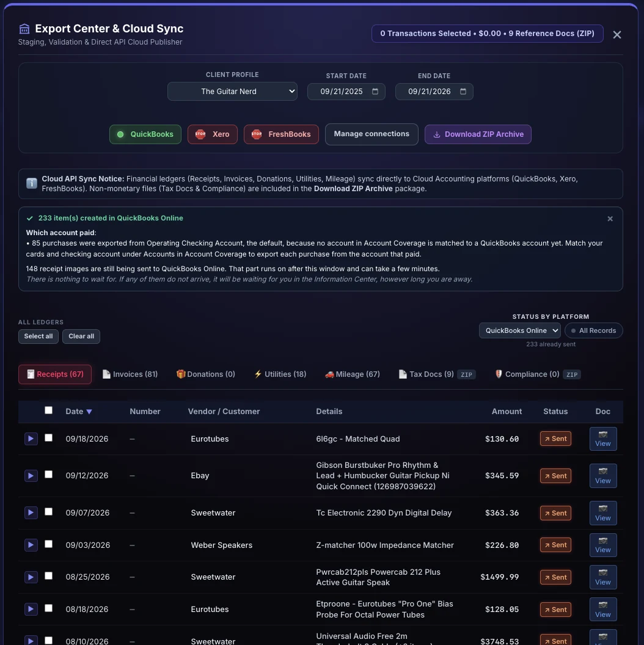Screen dimensions: 644x645
Task: Dismiss the QuickBooks Online success message
Action: 610,219
